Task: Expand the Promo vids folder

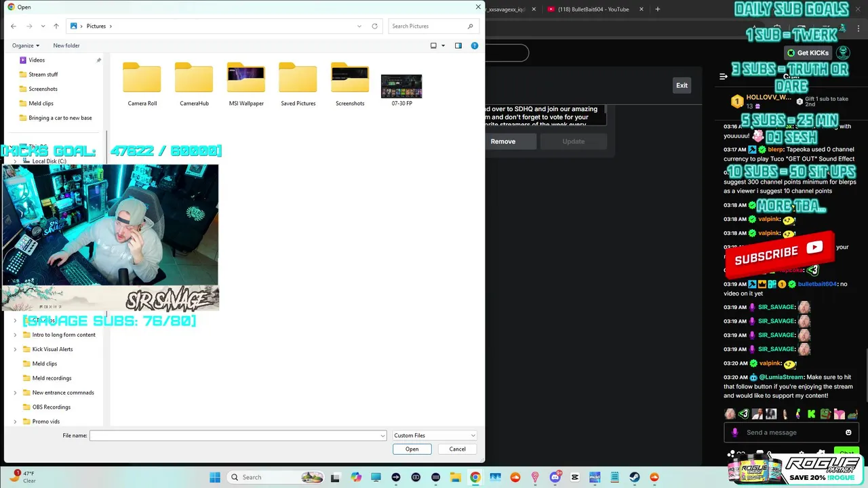Action: (x=15, y=422)
